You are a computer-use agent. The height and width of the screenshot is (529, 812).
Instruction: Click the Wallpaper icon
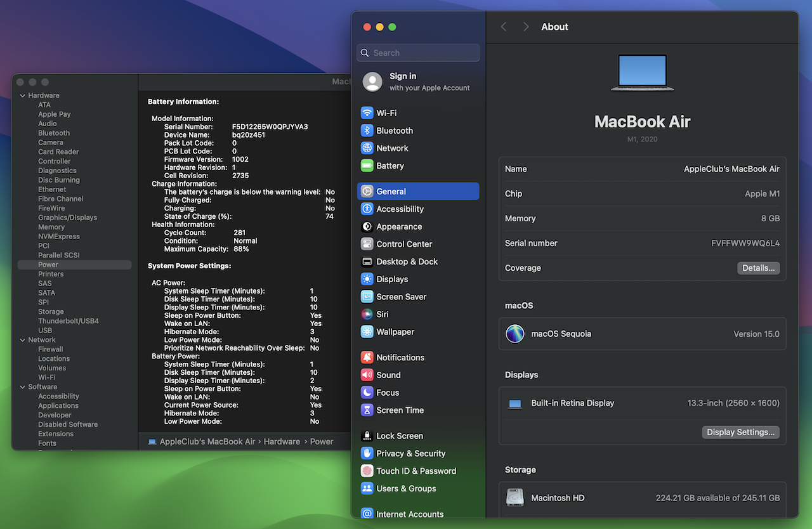[x=367, y=332]
